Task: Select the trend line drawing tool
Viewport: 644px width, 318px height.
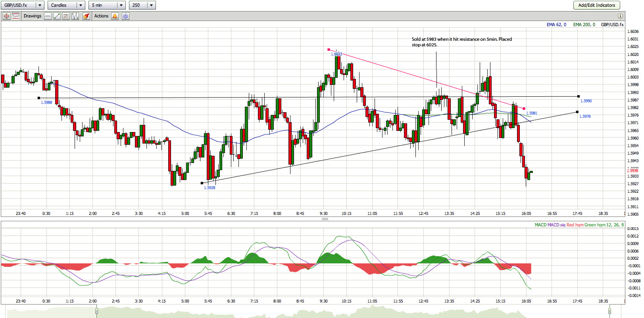Action: tap(57, 16)
